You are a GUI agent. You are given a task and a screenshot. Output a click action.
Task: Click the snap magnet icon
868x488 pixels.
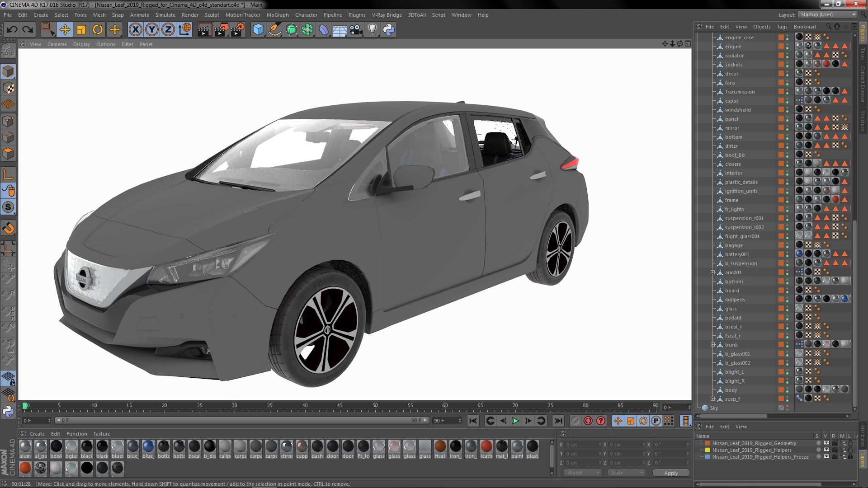click(8, 228)
